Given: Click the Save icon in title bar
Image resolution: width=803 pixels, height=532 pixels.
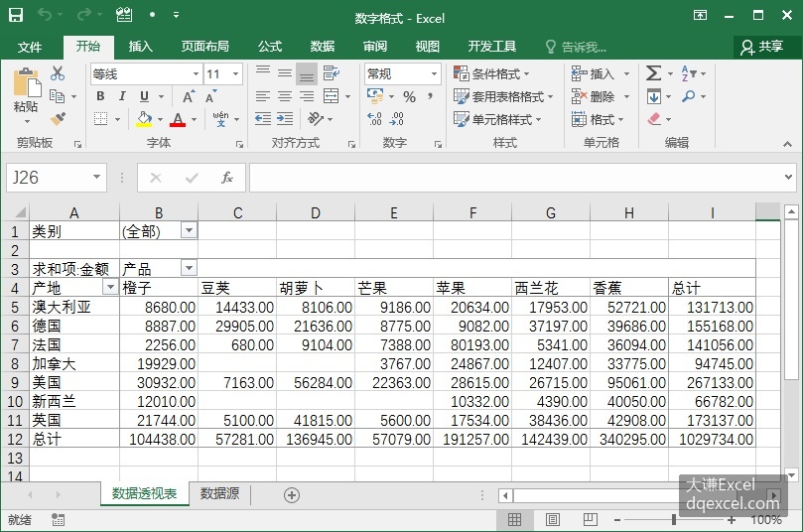Looking at the screenshot, I should [x=16, y=15].
